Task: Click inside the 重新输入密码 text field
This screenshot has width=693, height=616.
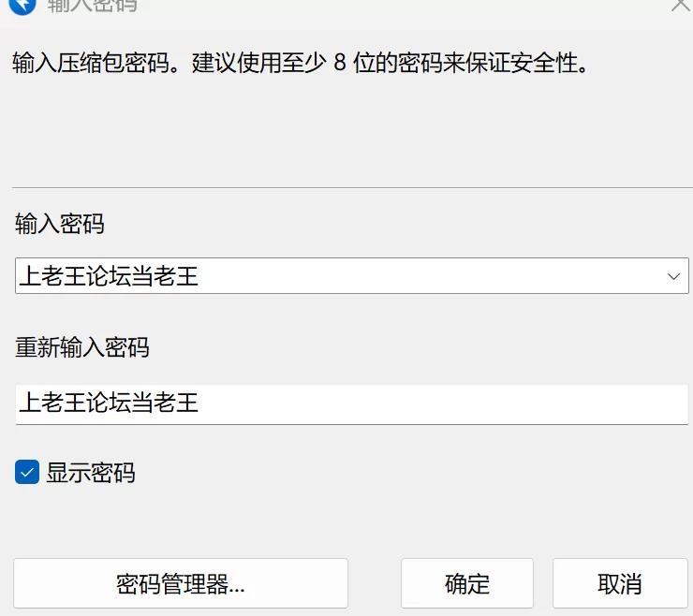Action: 352,404
